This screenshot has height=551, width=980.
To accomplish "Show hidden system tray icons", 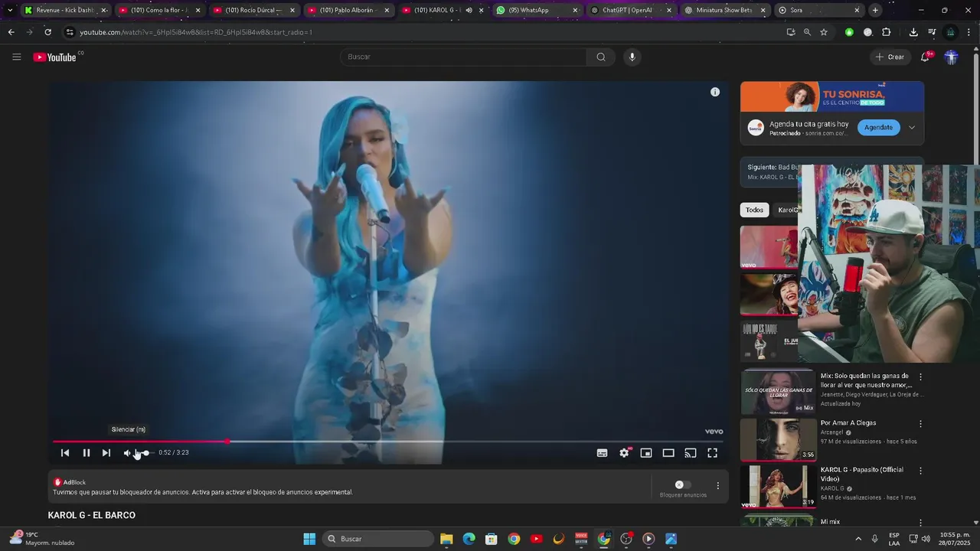I will tap(857, 539).
